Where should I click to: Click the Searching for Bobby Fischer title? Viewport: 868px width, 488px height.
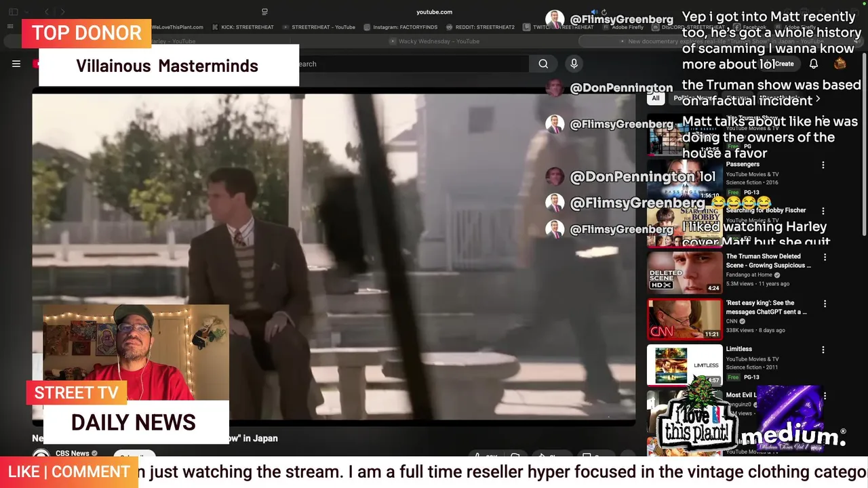(766, 210)
